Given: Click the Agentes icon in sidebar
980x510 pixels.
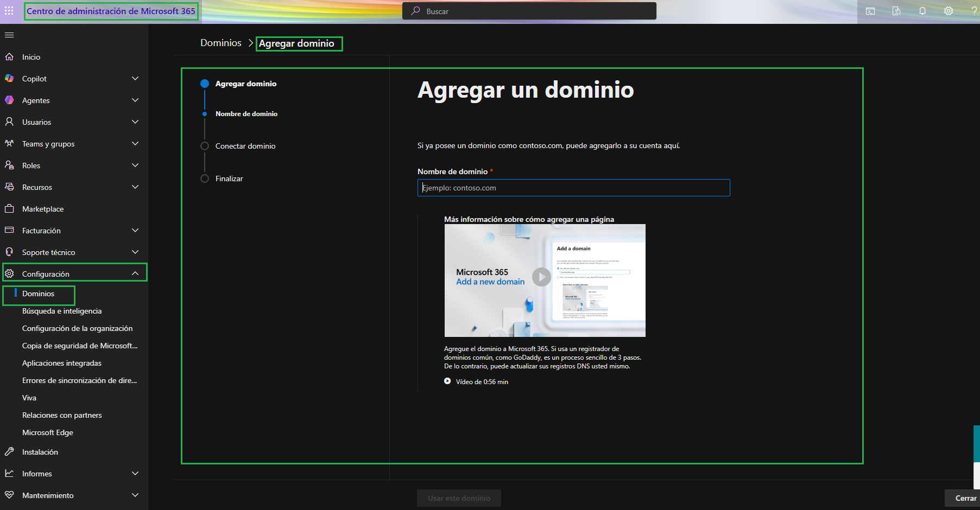Looking at the screenshot, I should coord(9,100).
